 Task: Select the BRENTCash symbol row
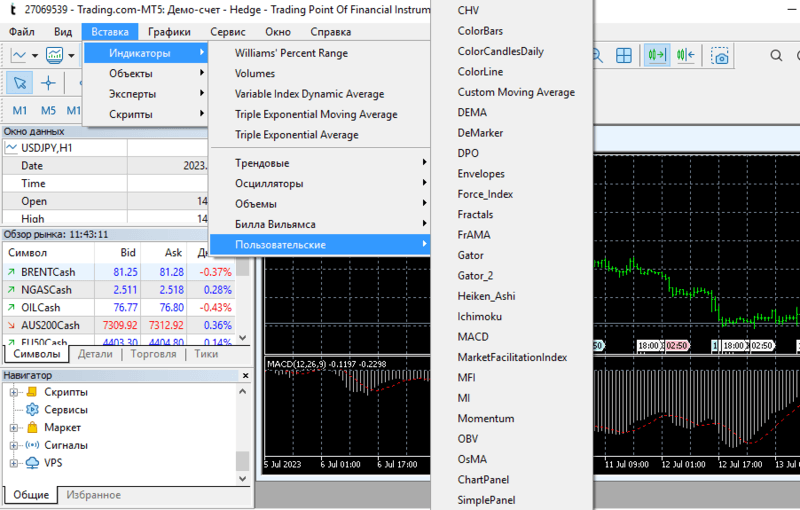coord(120,272)
